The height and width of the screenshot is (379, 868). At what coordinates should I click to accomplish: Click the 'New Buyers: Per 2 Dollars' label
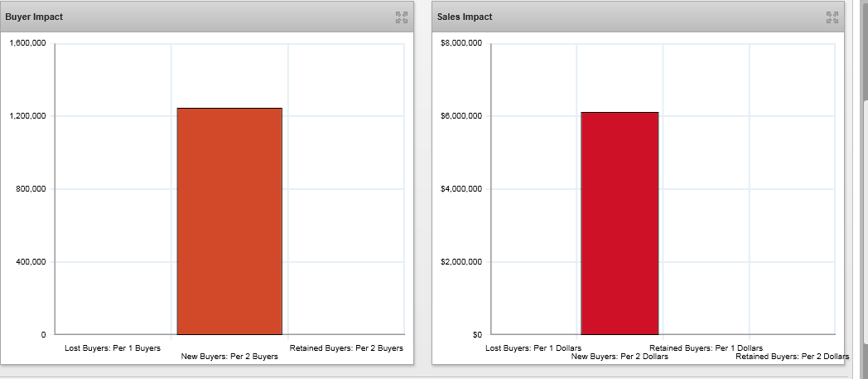[620, 357]
